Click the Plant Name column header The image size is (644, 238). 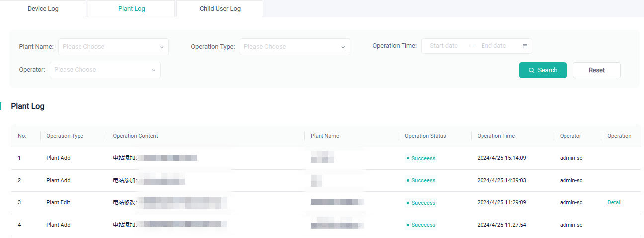coord(325,136)
